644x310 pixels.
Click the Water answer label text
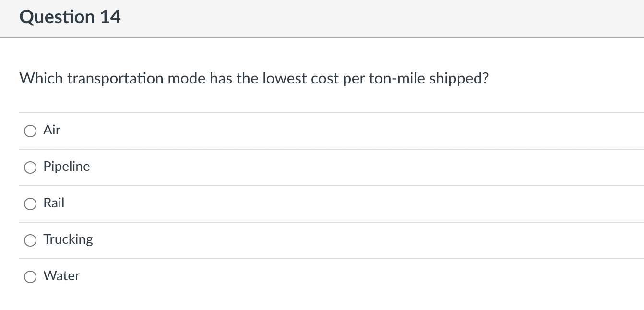click(61, 276)
